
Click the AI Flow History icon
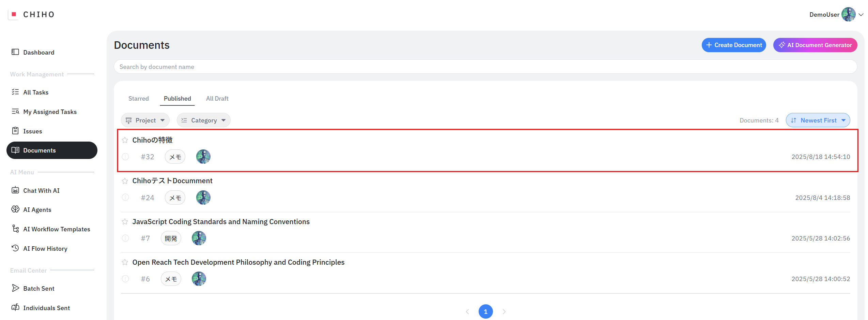(x=15, y=248)
